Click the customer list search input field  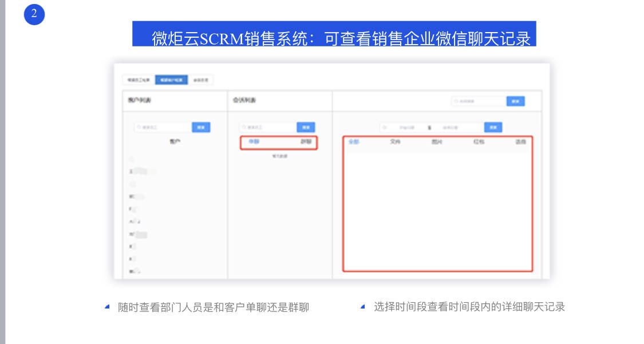coord(164,128)
